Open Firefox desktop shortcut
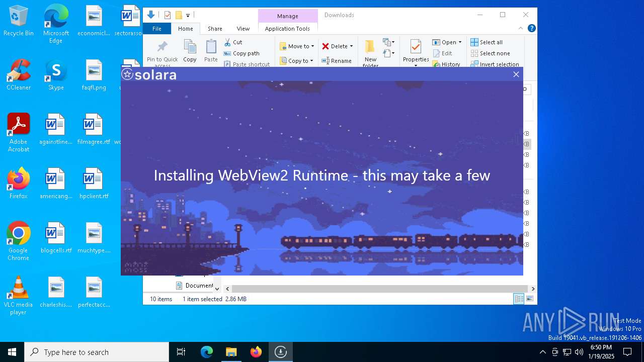 point(19,184)
